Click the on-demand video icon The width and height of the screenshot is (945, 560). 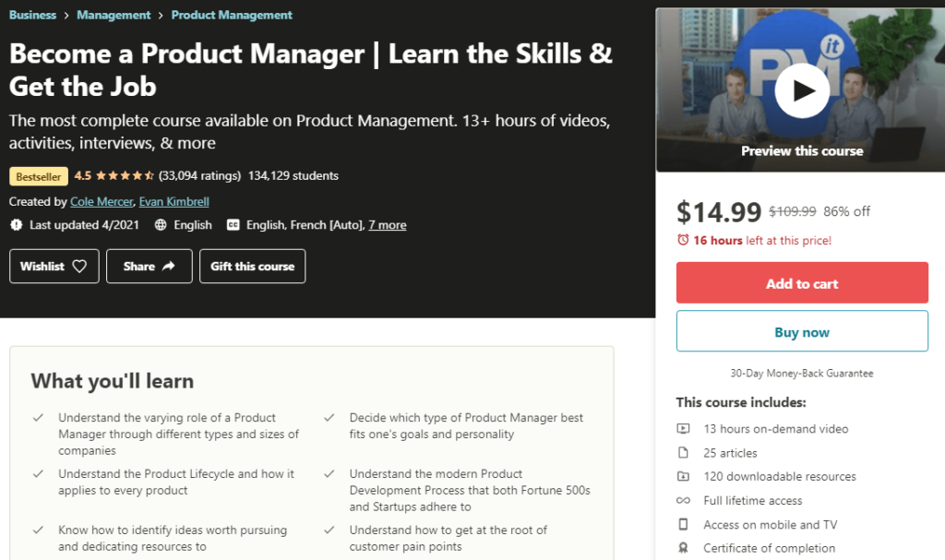coord(683,429)
